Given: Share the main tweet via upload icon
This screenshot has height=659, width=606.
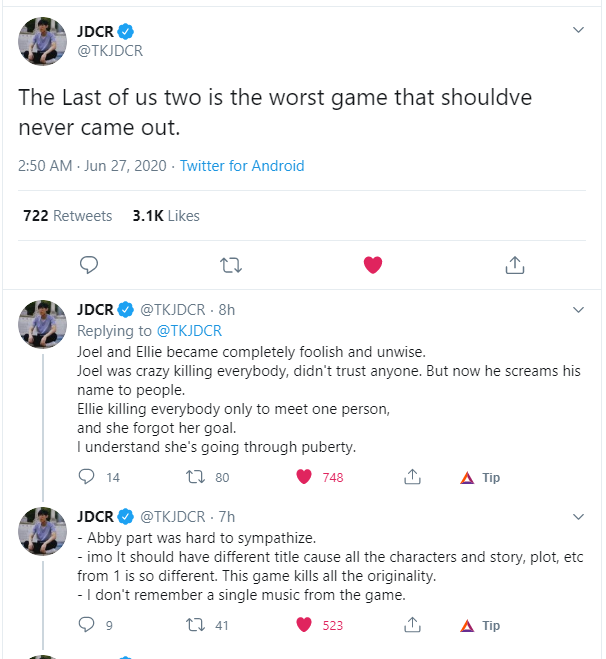Looking at the screenshot, I should tap(515, 265).
